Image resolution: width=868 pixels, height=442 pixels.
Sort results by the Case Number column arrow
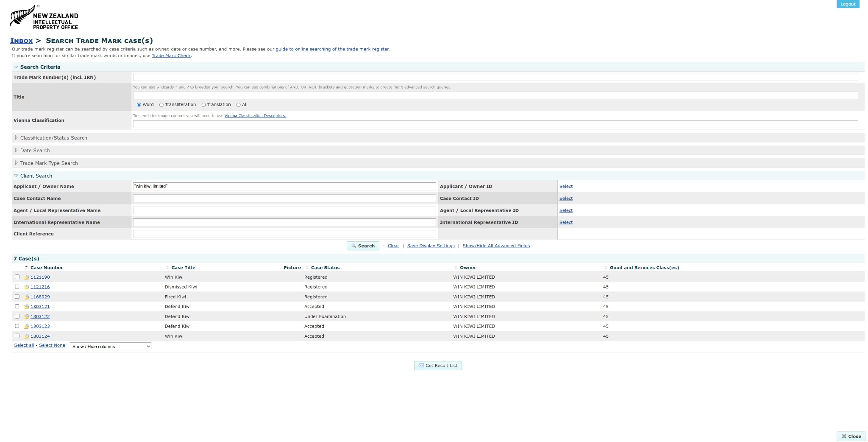click(x=26, y=266)
